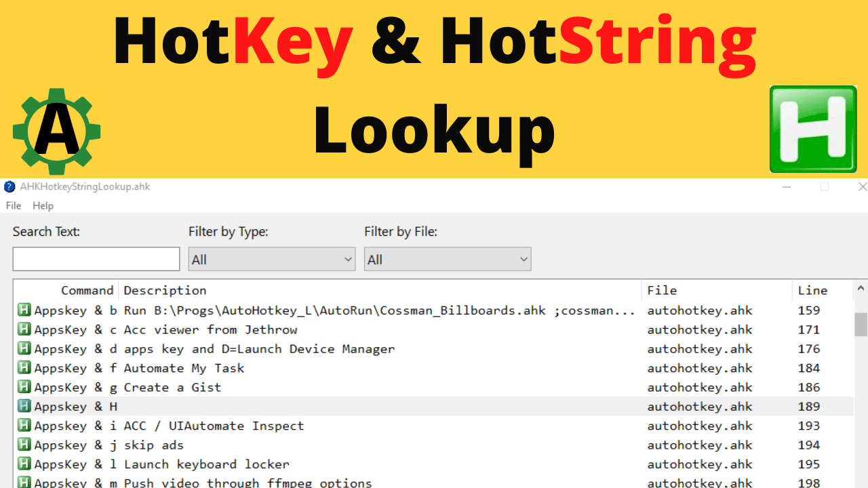Click line number 194

pyautogui.click(x=809, y=445)
